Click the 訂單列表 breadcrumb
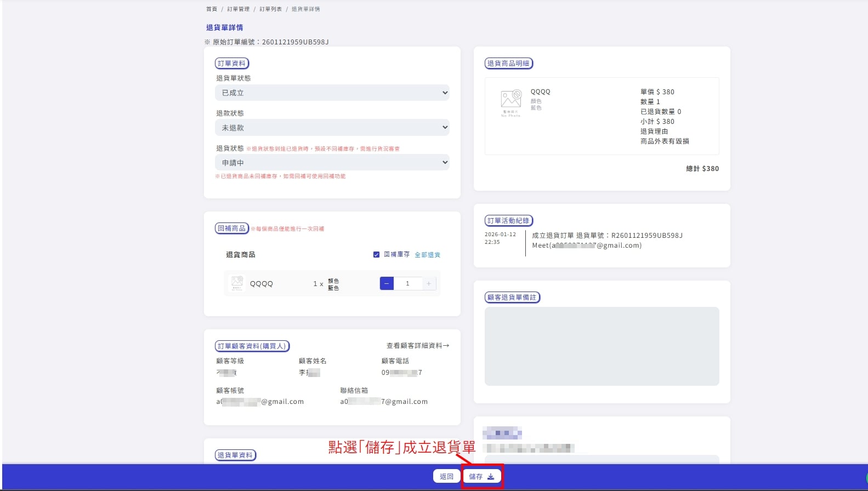Viewport: 868px width, 491px height. [x=270, y=9]
